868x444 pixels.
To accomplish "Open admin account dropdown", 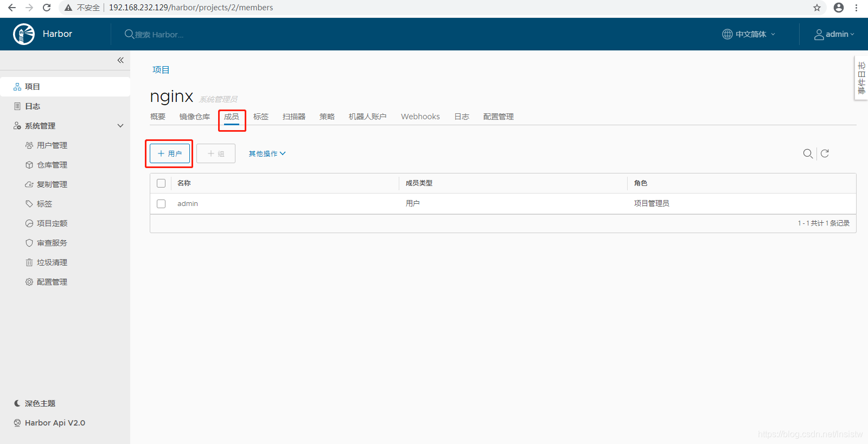I will click(834, 34).
